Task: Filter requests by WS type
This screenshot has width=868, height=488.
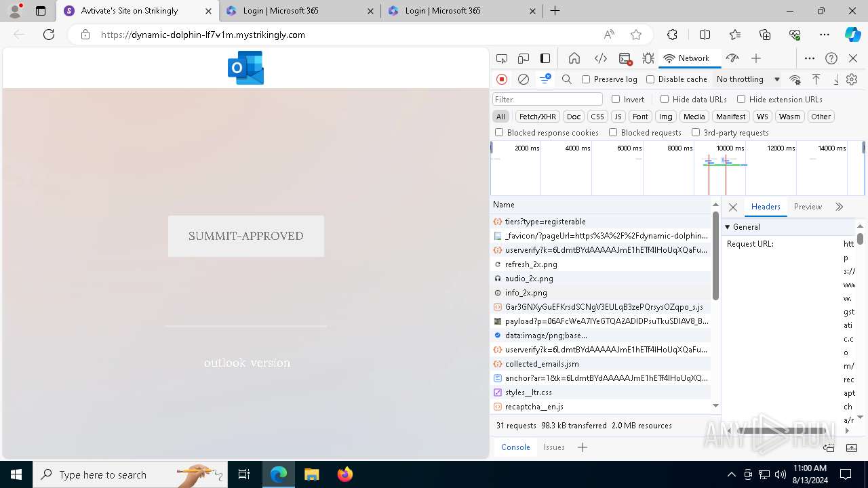Action: (763, 117)
